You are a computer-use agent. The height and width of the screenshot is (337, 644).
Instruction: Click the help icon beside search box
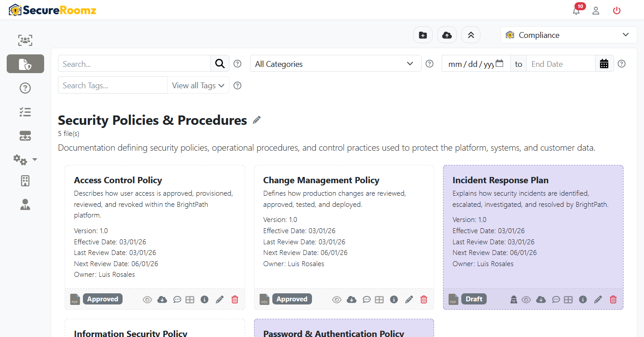pyautogui.click(x=238, y=64)
